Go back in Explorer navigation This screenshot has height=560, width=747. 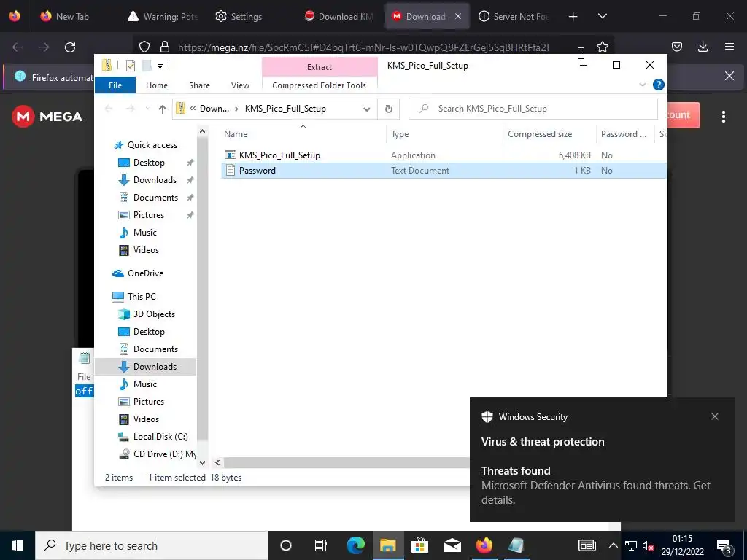click(109, 109)
